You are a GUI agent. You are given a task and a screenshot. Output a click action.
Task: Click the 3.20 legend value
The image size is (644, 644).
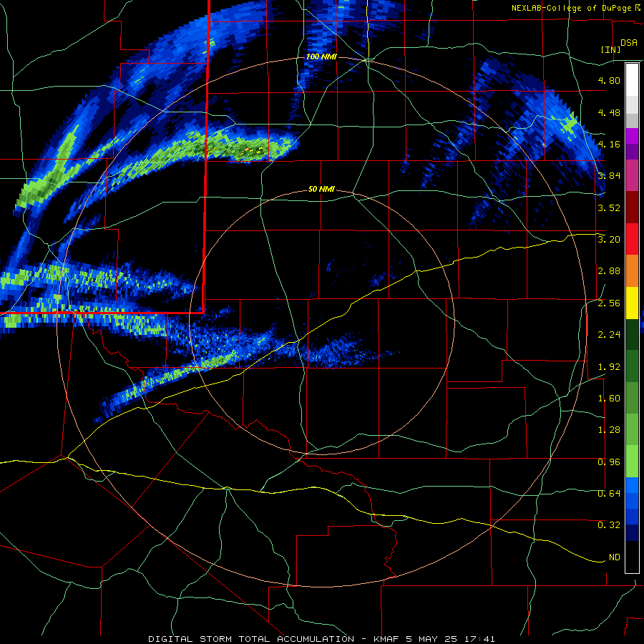coord(609,240)
